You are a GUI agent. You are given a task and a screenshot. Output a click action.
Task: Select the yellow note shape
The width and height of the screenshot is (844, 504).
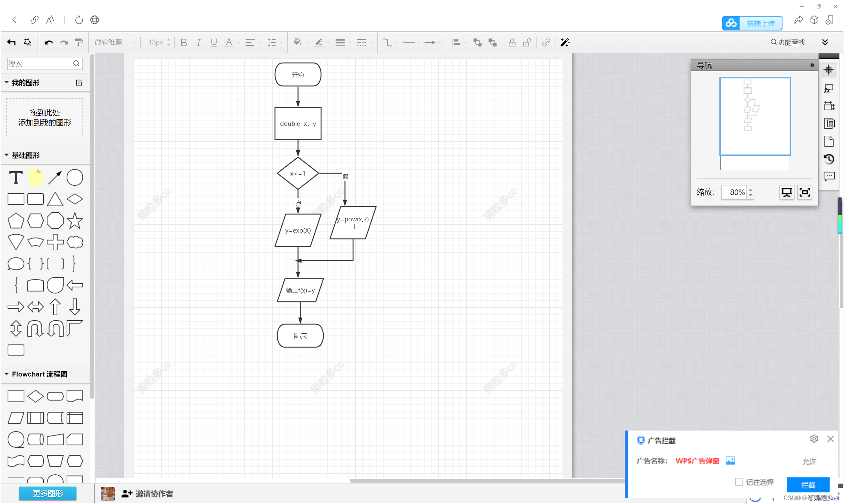click(35, 177)
